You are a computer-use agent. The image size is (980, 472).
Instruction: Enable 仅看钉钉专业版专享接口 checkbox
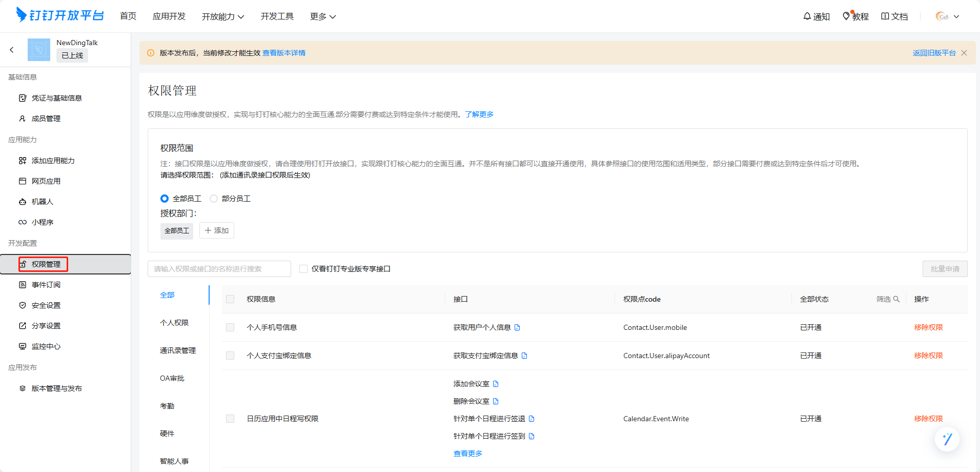(x=303, y=269)
